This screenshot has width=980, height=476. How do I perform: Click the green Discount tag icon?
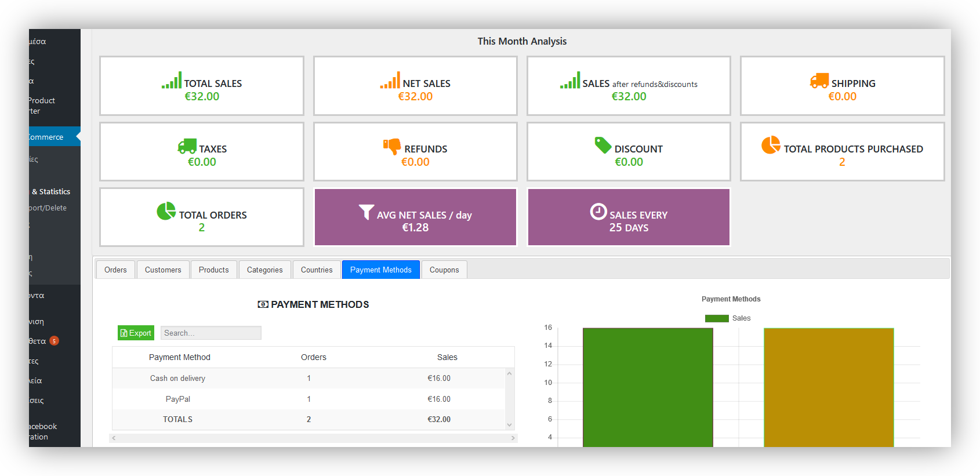click(603, 145)
